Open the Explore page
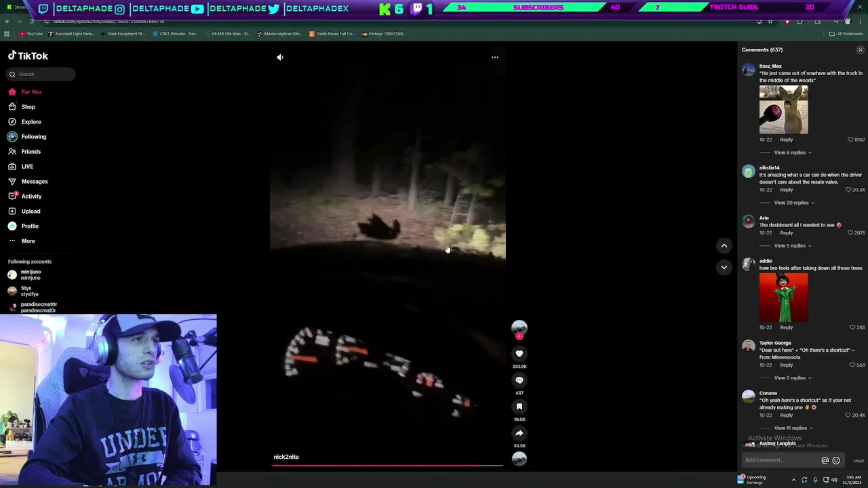 [x=24, y=121]
